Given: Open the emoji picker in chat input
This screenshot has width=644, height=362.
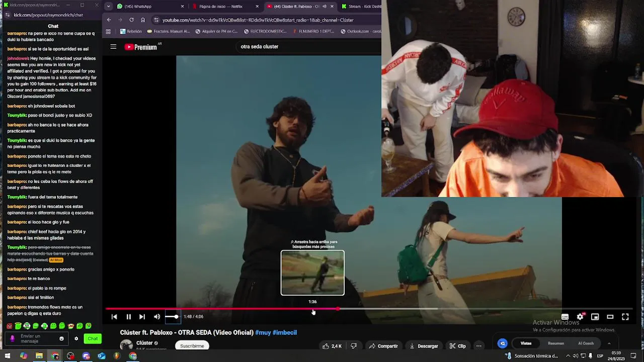Looking at the screenshot, I should 62,339.
